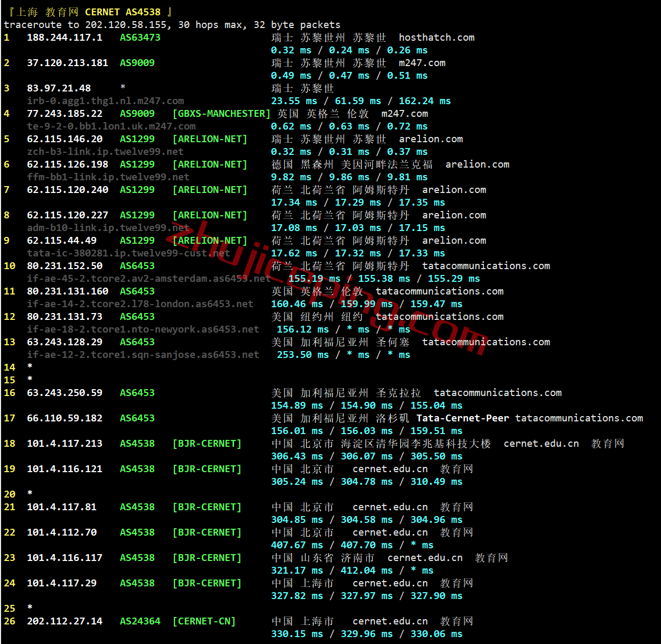Screen dimensions: 661x644
Task: Click IP 63.243.250.59 in hop 16
Action: pos(64,393)
